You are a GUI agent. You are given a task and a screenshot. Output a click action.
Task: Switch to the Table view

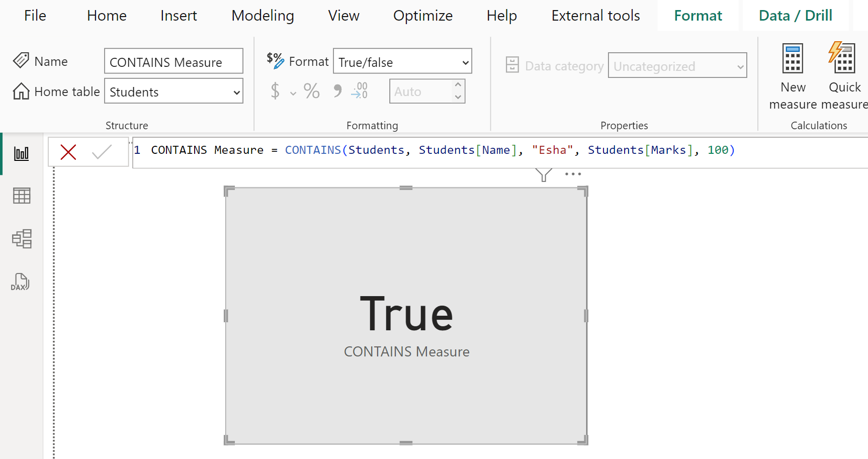(21, 196)
